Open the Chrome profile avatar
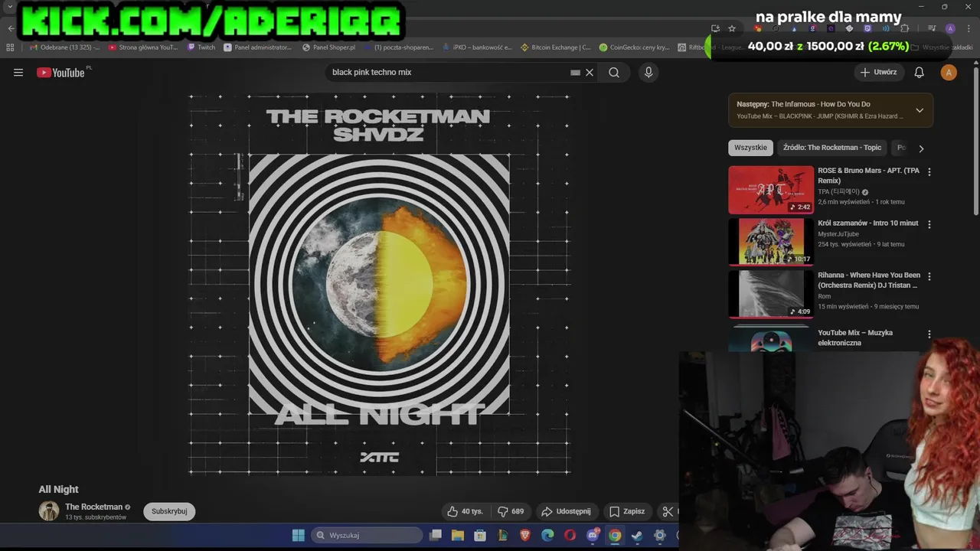 (x=950, y=28)
